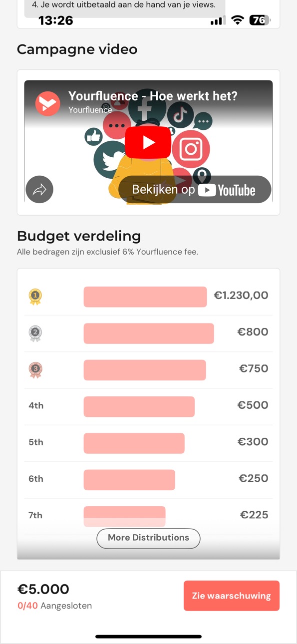Select the €1.230,00 first place bar
This screenshot has width=297, height=644.
coord(145,297)
